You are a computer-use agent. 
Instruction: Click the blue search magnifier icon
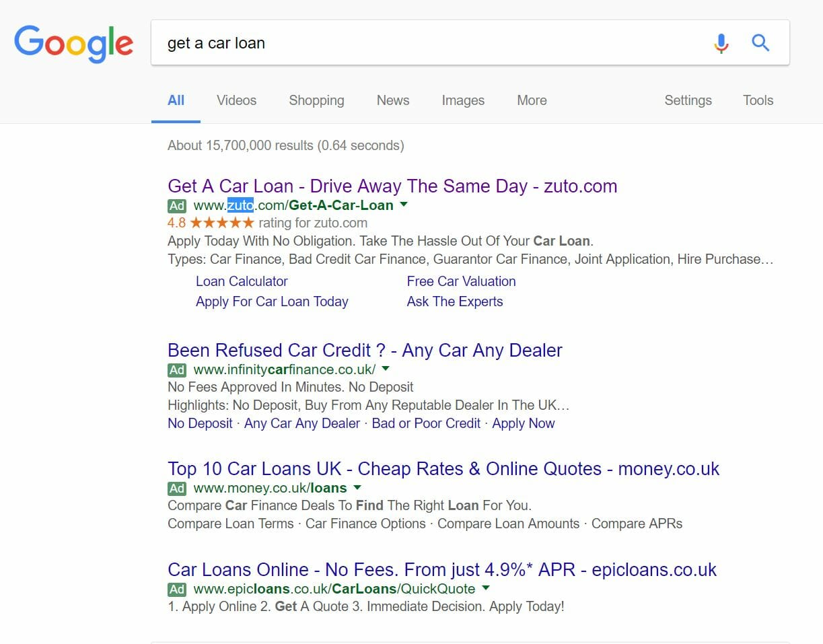pos(760,43)
